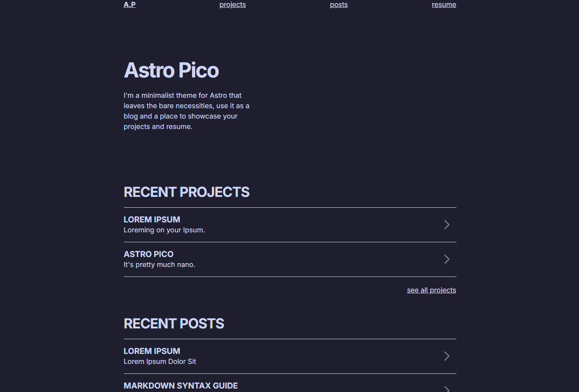The height and width of the screenshot is (392, 579).
Task: Click the RECENT PROJECTS section heading
Action: 187,192
